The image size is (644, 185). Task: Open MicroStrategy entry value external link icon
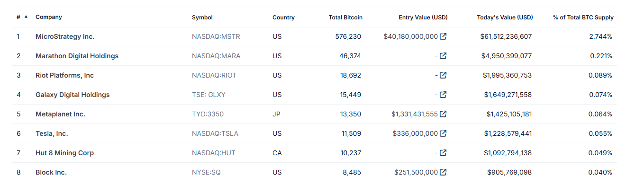coord(443,36)
